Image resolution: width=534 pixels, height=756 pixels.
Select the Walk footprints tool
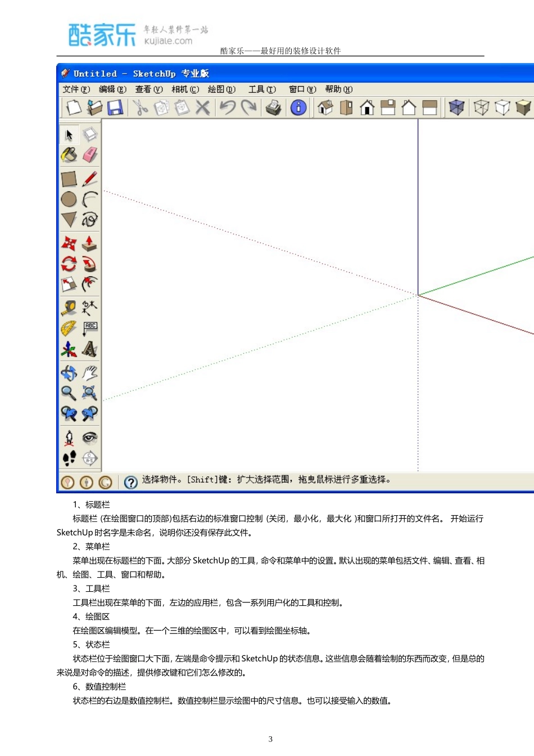point(69,458)
